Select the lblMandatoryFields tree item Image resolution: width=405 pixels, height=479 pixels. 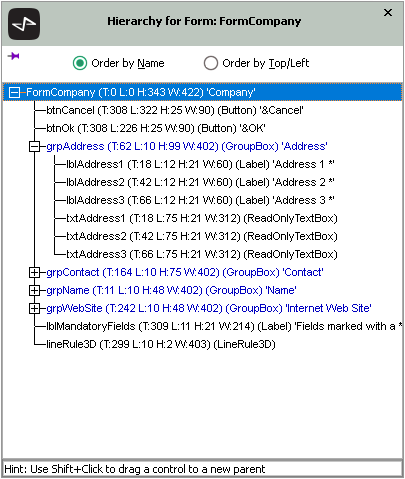[x=224, y=326]
